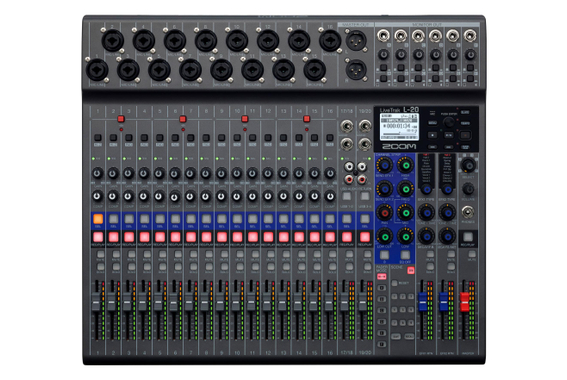
Task: Hit the Play/Pause transport button
Action: point(449,135)
